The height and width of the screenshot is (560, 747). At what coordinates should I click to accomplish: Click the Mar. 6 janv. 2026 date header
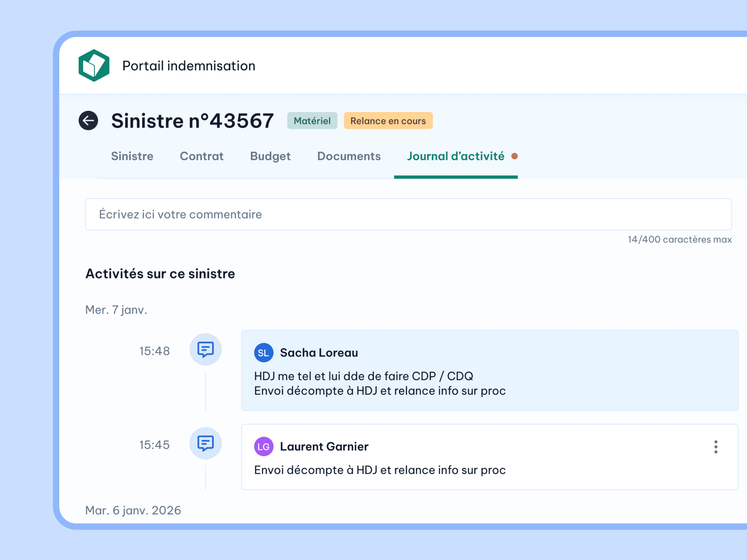pos(133,510)
